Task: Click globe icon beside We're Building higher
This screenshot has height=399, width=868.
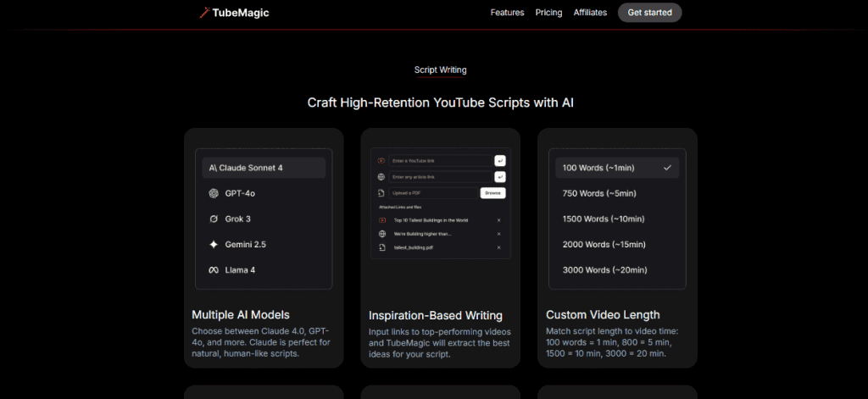Action: click(381, 234)
